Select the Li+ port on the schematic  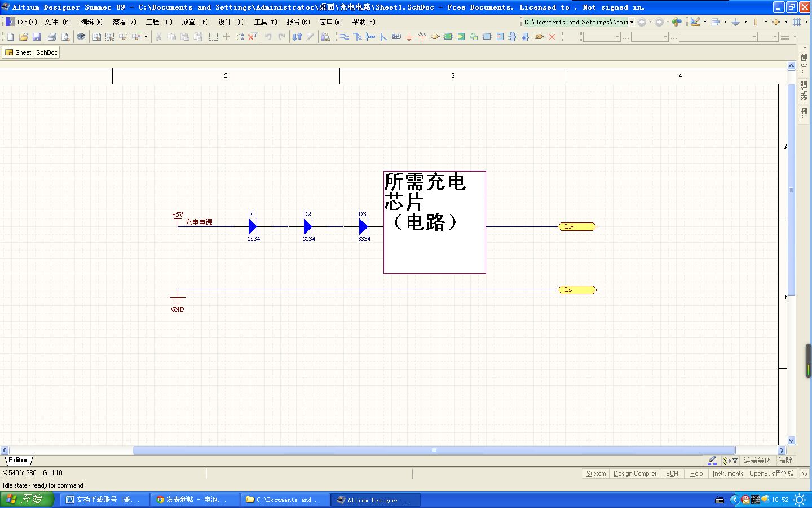click(577, 227)
